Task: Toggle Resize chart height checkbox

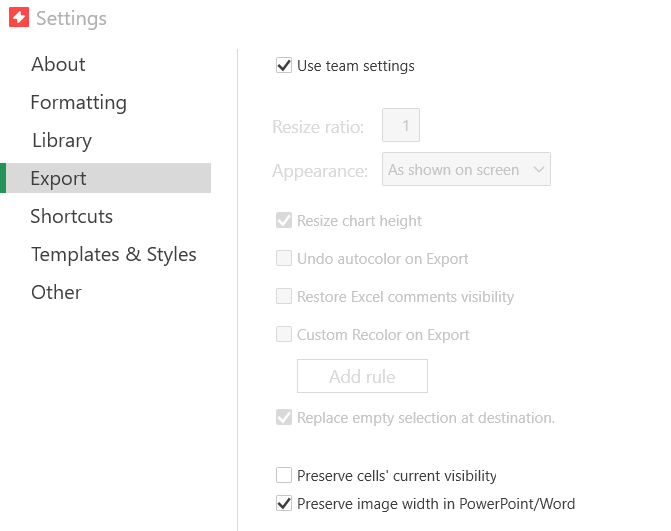Action: click(x=284, y=220)
